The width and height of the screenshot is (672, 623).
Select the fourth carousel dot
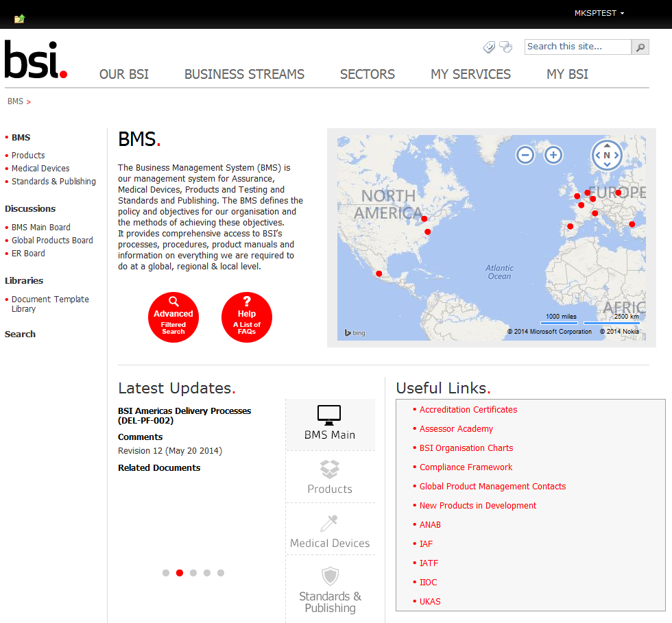207,573
